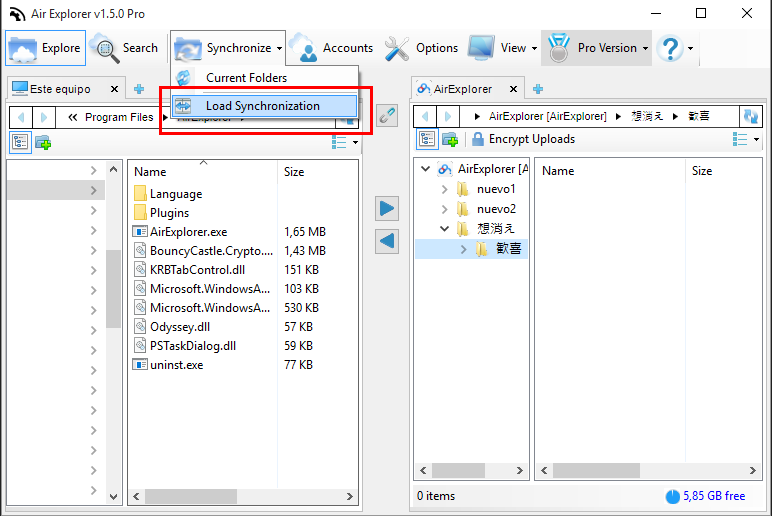Add a new tab in left pane
772x516 pixels.
(139, 89)
